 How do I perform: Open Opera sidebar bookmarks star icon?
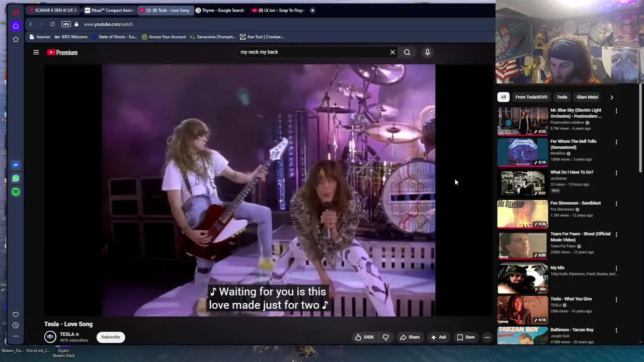pos(16,39)
